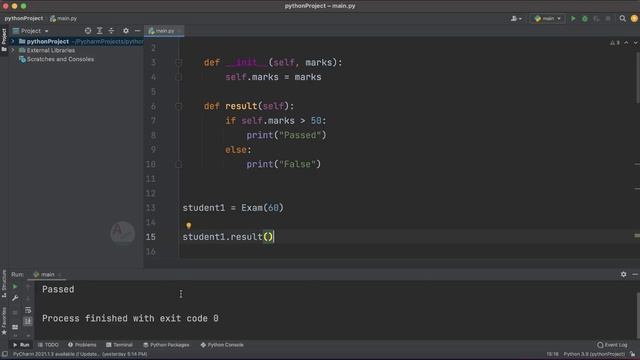
Task: Open the Event Log button
Action: click(x=612, y=345)
